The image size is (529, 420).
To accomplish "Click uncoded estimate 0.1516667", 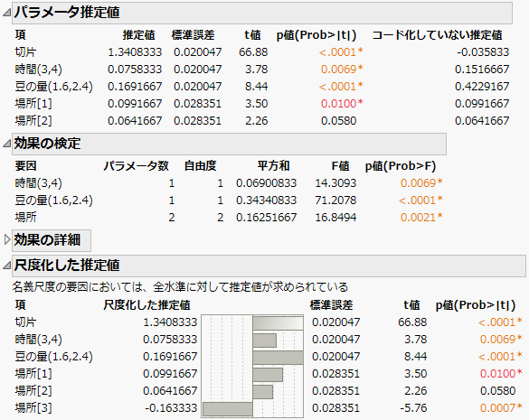I will [x=482, y=70].
